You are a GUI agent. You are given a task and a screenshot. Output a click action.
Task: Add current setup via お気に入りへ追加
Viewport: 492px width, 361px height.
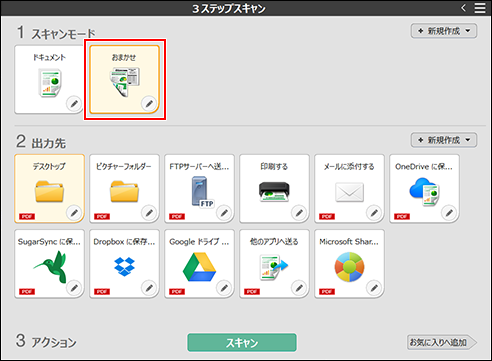pyautogui.click(x=442, y=342)
